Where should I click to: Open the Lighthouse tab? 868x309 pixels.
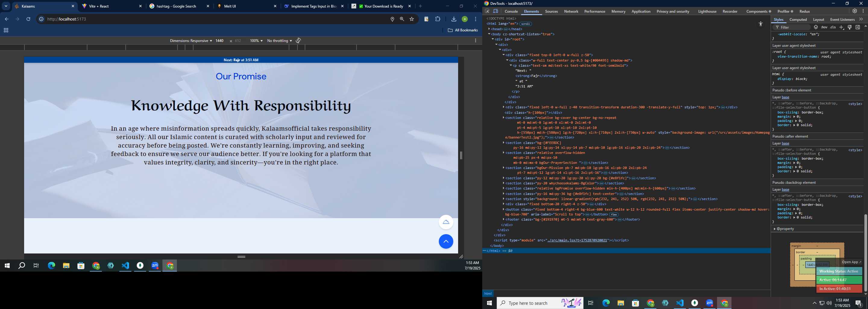pos(707,11)
